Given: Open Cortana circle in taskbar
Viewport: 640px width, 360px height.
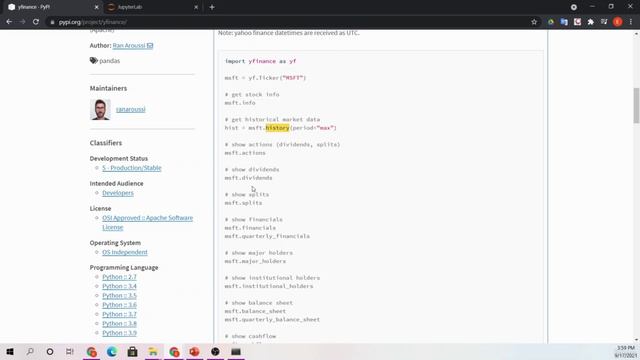Looking at the screenshot, I should point(50,351).
